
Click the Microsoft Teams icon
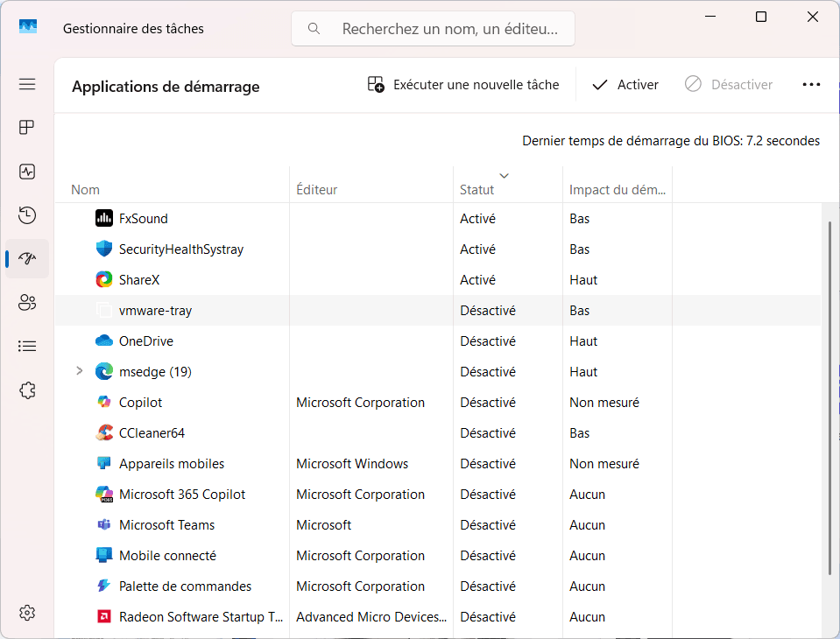coord(104,524)
